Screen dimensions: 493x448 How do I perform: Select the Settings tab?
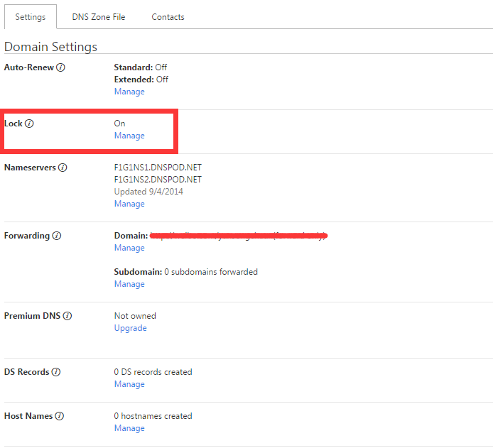click(31, 17)
